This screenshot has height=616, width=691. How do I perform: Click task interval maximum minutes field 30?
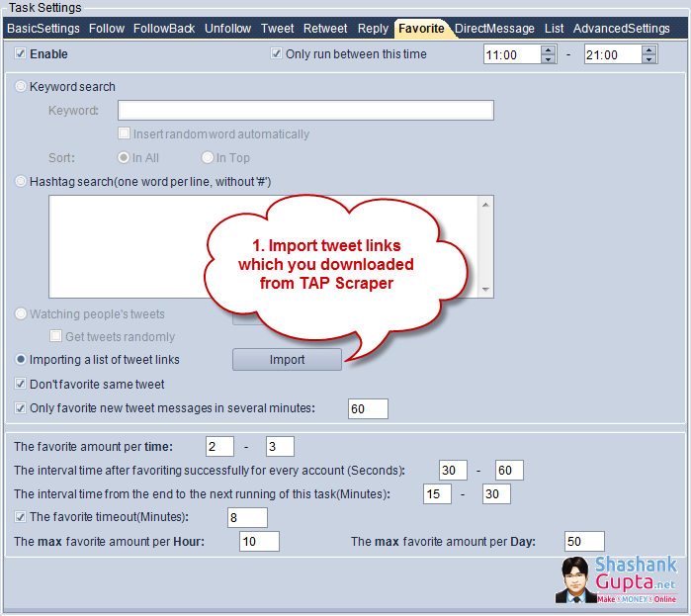click(496, 494)
